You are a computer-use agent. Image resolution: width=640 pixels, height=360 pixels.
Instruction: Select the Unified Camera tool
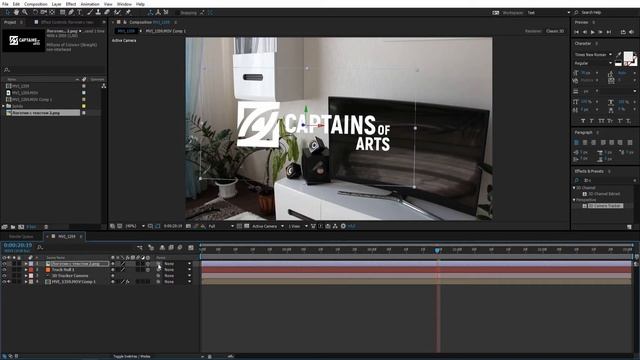[x=43, y=13]
